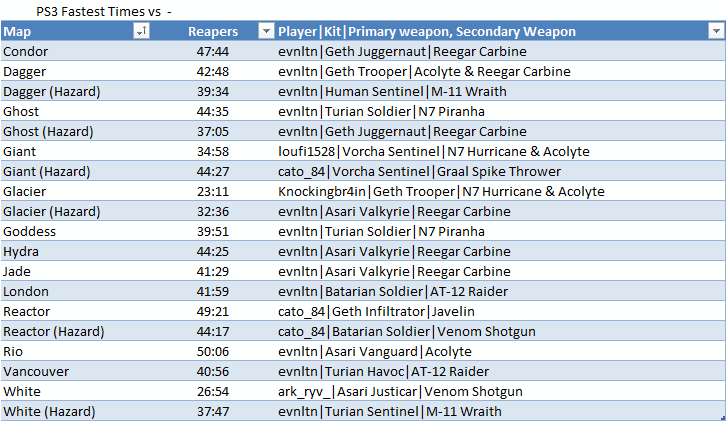The image size is (726, 421).
Task: Select the Vancouver map cell
Action: 76,371
